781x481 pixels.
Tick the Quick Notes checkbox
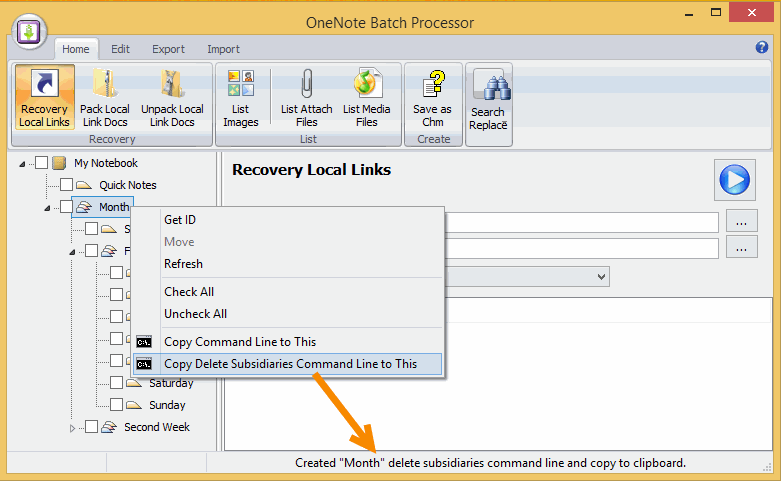pos(66,185)
